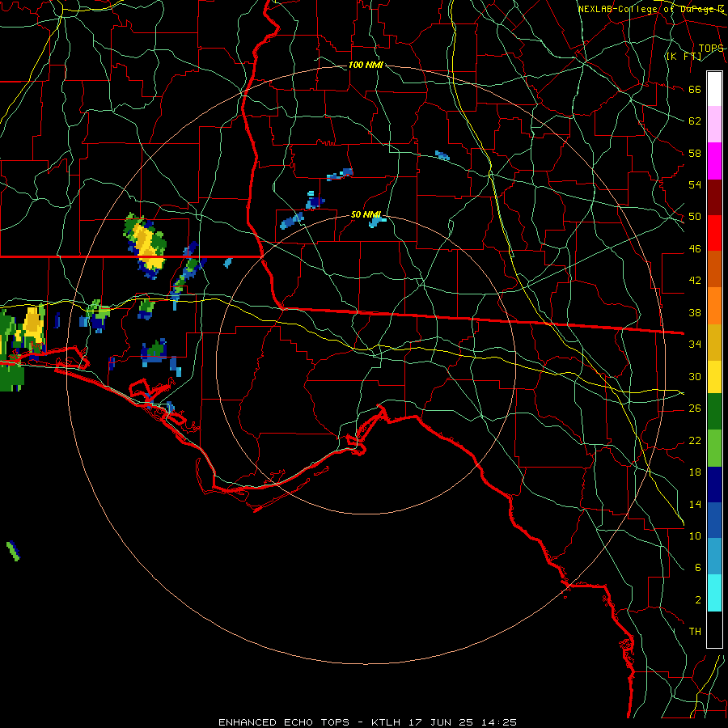Click the black TH threshold swatch
This screenshot has height=728, width=728.
pos(714,629)
